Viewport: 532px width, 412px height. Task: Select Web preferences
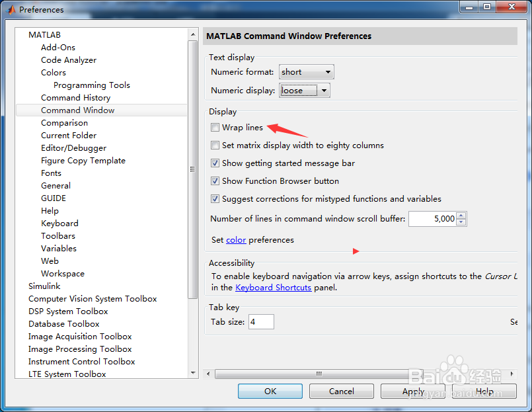tap(50, 261)
